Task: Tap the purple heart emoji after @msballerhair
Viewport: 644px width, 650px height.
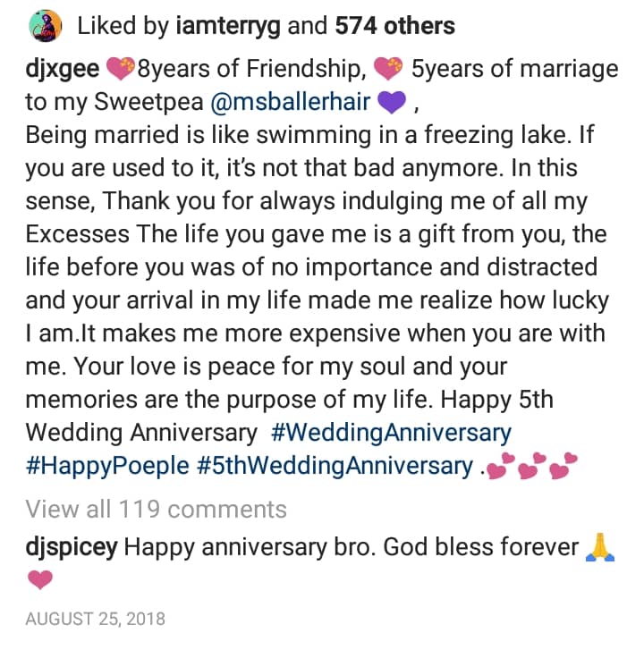Action: [391, 103]
